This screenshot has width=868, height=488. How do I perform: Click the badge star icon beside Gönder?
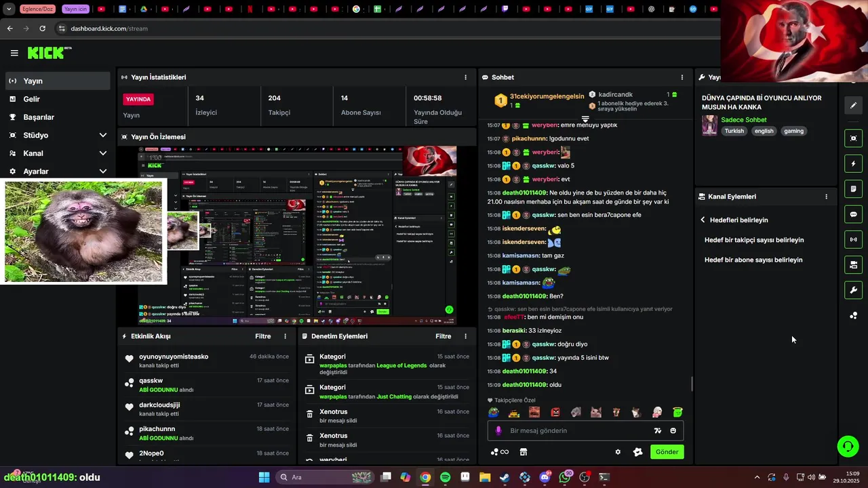(637, 452)
